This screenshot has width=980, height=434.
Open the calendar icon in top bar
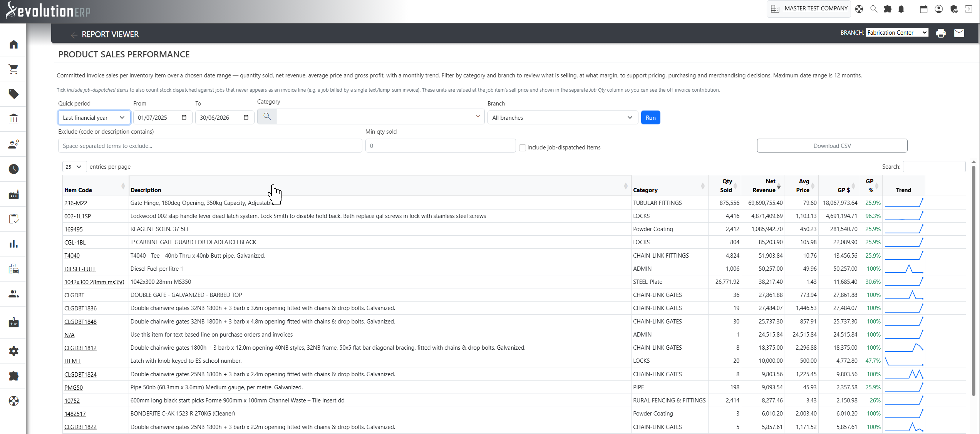(923, 9)
